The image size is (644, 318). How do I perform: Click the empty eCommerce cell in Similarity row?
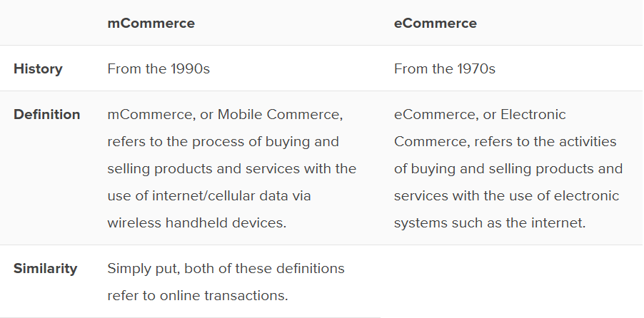coord(511,282)
